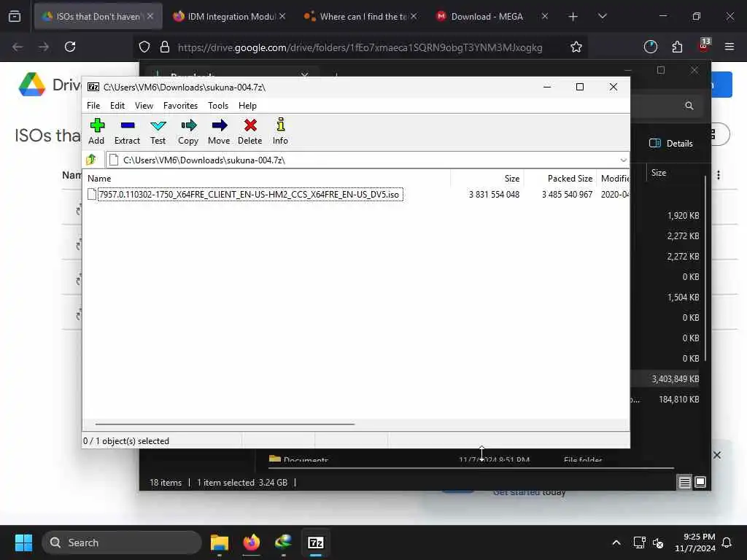
Task: Open the notification bell
Action: (x=727, y=542)
